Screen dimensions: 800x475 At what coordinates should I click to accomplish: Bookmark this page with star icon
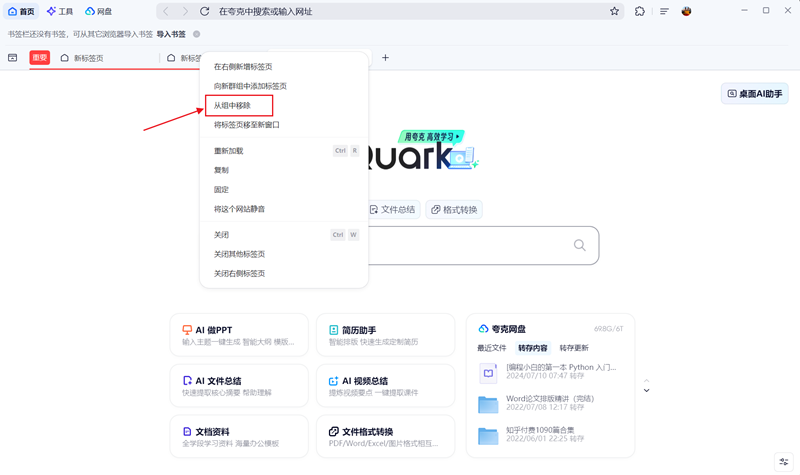[614, 11]
